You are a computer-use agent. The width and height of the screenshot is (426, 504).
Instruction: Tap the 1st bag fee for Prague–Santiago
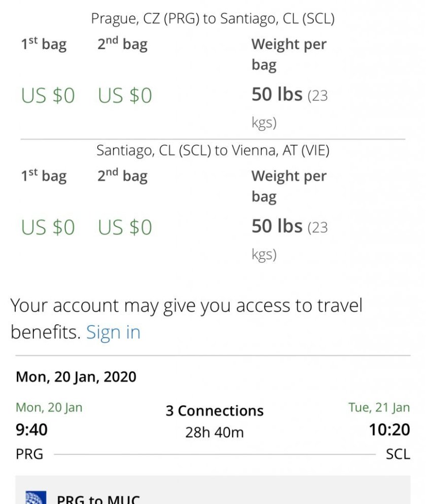48,95
